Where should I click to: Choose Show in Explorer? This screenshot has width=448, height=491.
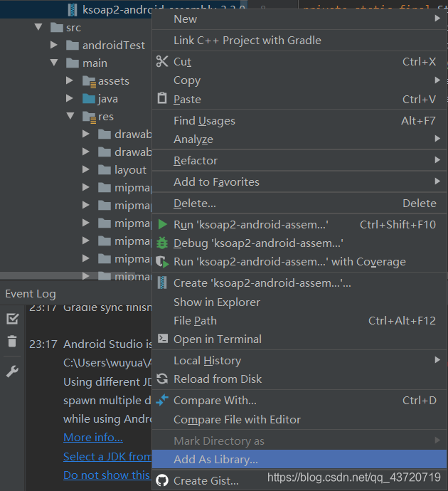pos(299,302)
